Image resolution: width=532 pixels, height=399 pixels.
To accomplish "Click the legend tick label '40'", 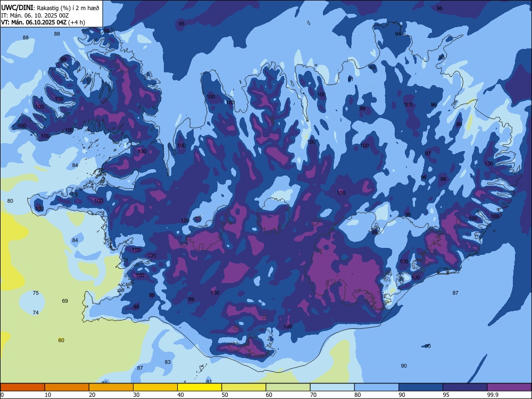I will (180, 395).
